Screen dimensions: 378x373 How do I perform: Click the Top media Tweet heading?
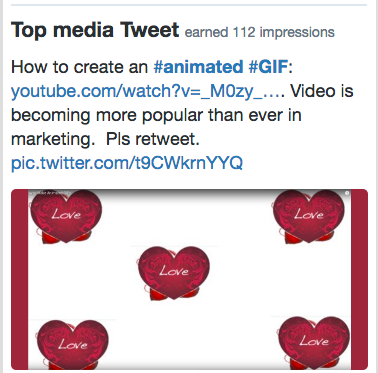coord(95,29)
